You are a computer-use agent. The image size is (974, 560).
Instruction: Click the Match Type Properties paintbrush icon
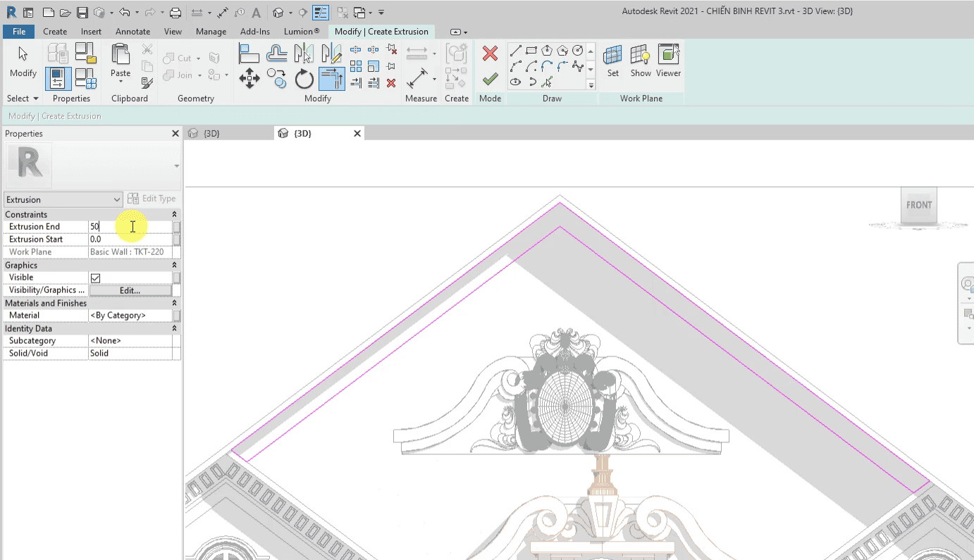(x=147, y=83)
